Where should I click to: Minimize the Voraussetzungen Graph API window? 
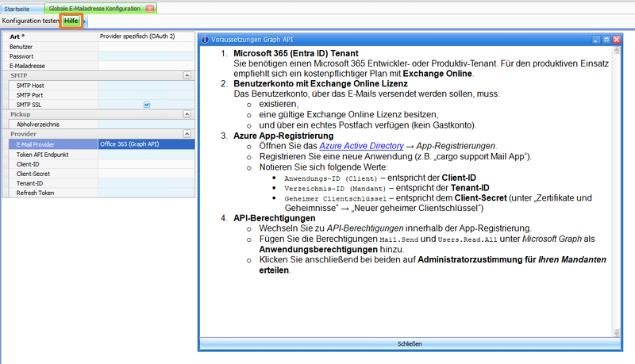[597, 38]
